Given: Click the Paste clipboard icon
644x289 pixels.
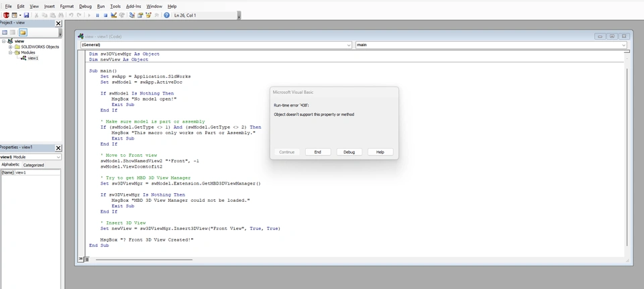Looking at the screenshot, I should click(x=52, y=15).
